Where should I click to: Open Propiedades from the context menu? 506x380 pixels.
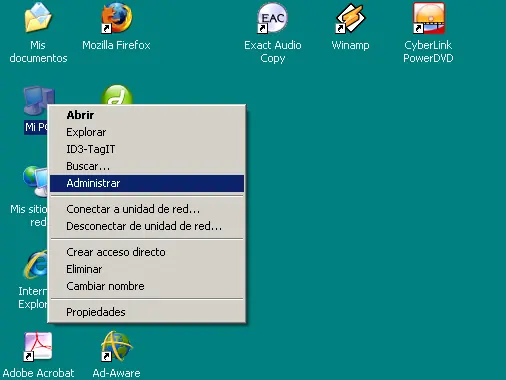[x=147, y=312]
